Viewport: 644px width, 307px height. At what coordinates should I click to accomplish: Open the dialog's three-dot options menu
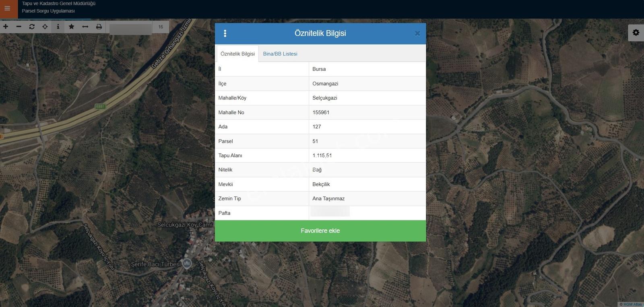pyautogui.click(x=225, y=33)
